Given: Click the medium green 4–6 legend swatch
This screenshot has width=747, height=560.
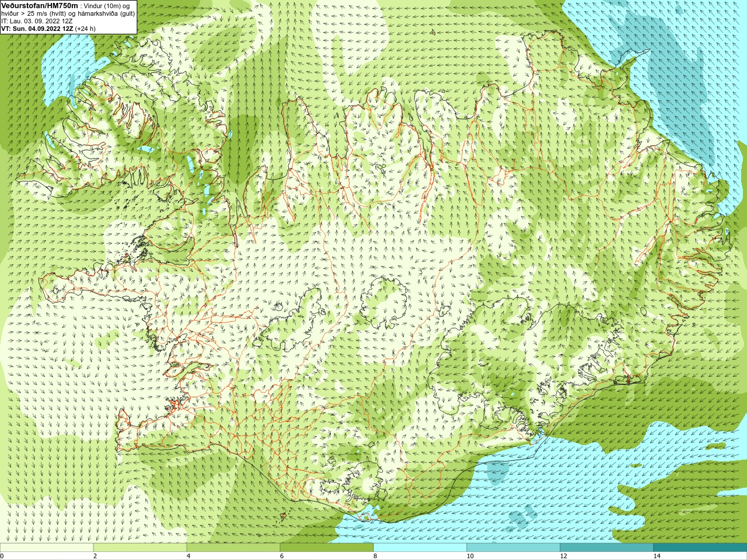Looking at the screenshot, I should pos(233,548).
